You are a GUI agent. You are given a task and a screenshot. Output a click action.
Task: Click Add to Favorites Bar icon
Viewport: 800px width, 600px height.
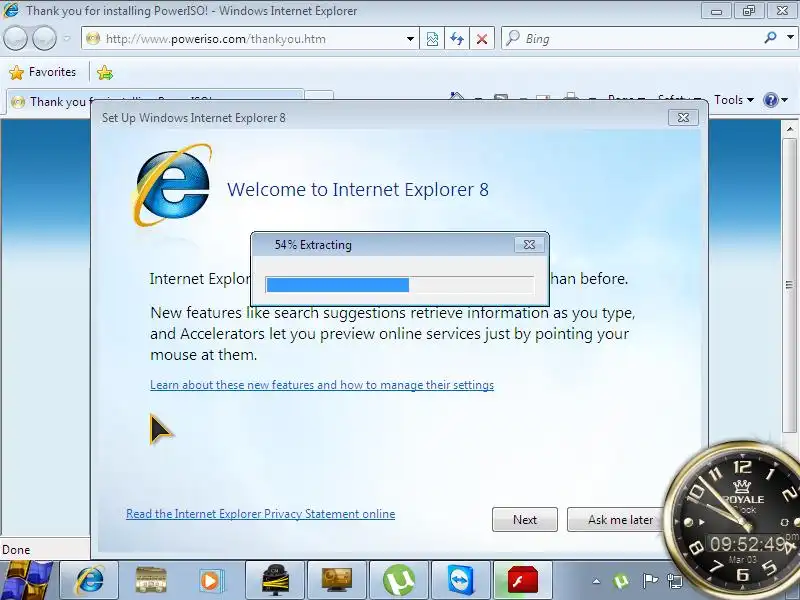click(x=105, y=72)
